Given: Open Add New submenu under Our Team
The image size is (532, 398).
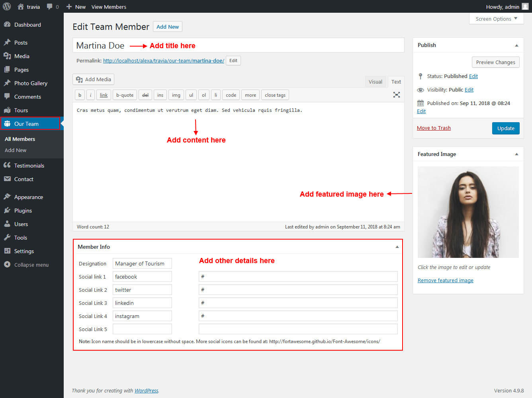Looking at the screenshot, I should (x=16, y=150).
